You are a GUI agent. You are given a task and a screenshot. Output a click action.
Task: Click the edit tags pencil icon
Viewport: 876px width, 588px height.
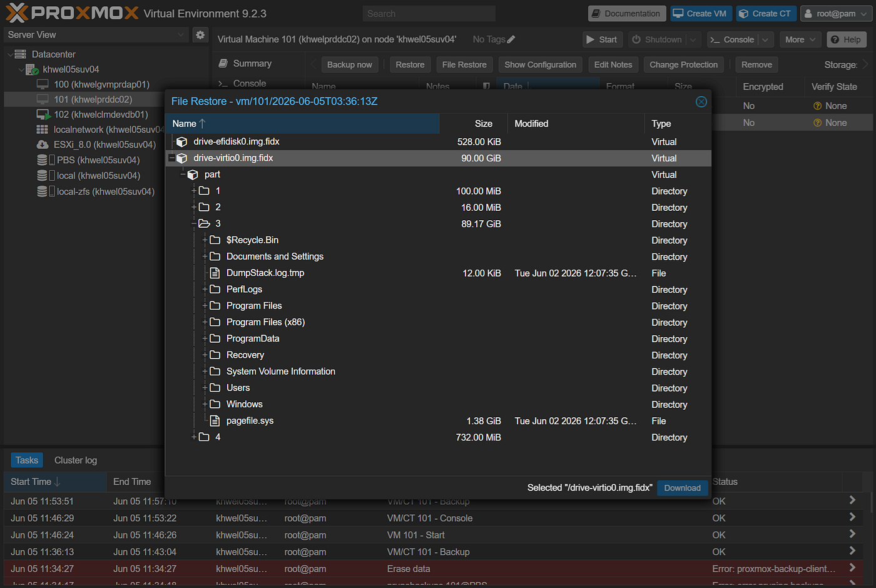(x=511, y=39)
